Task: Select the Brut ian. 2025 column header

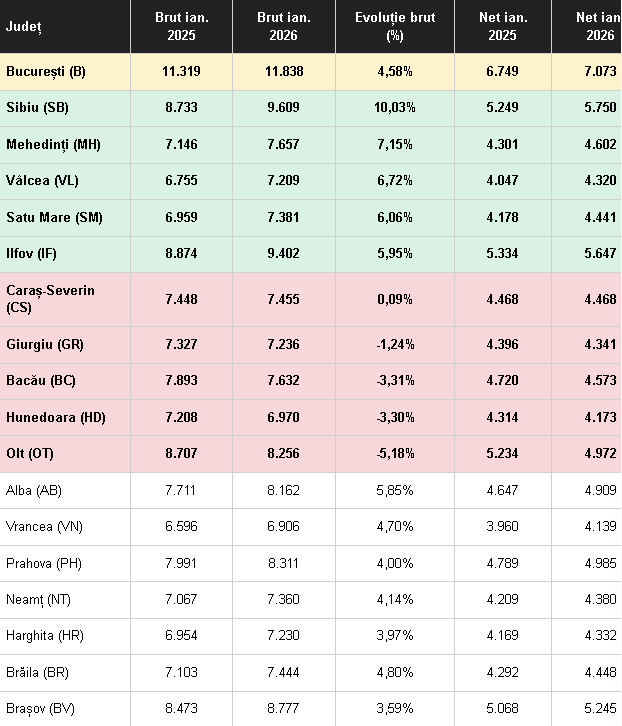Action: [x=180, y=26]
